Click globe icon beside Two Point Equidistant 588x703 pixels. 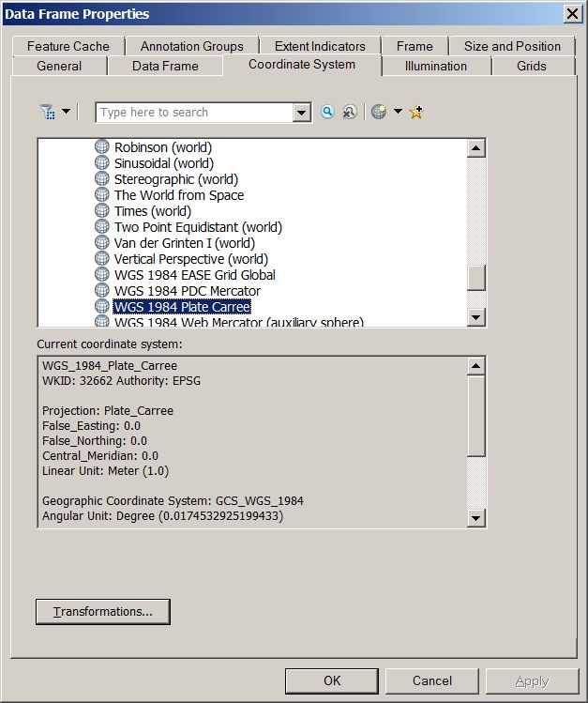tap(102, 226)
